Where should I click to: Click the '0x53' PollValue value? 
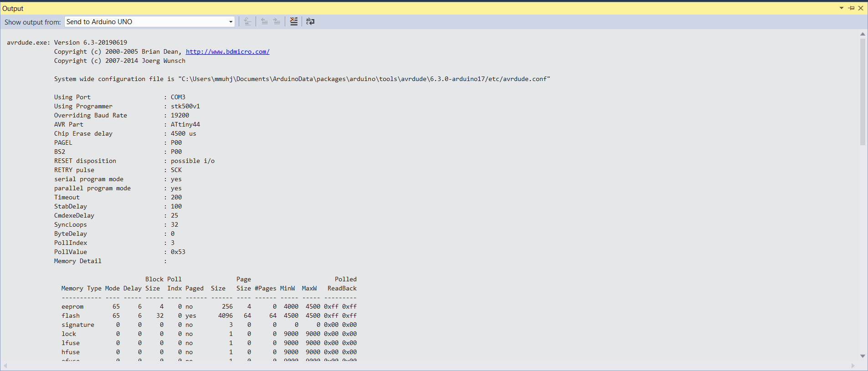(x=178, y=252)
